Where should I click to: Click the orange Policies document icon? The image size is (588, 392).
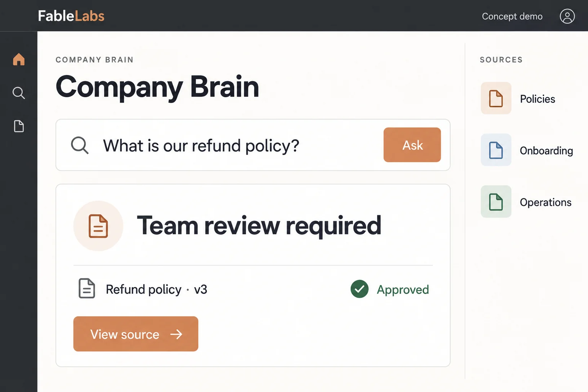[x=496, y=98]
